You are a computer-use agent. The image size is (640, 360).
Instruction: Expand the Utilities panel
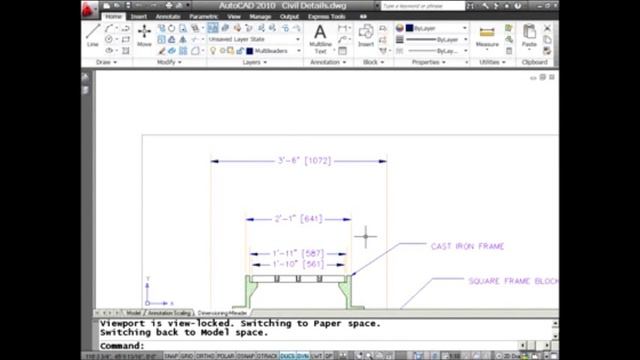(x=492, y=62)
